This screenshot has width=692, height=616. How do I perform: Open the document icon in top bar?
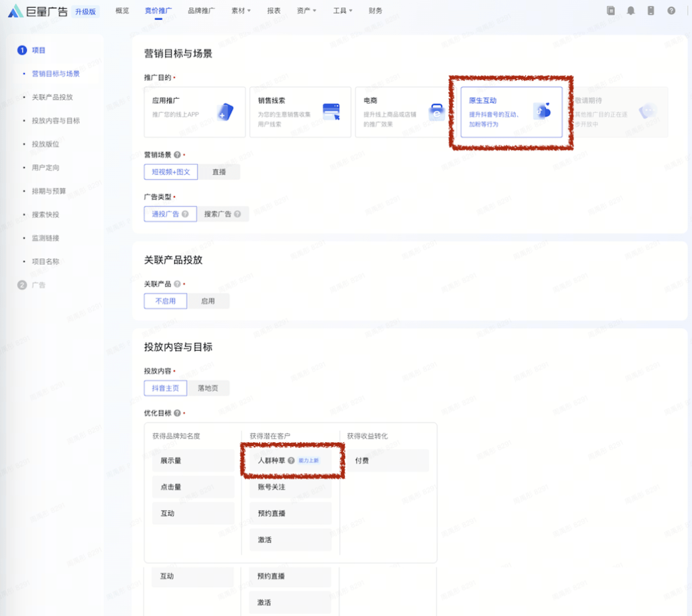point(611,11)
